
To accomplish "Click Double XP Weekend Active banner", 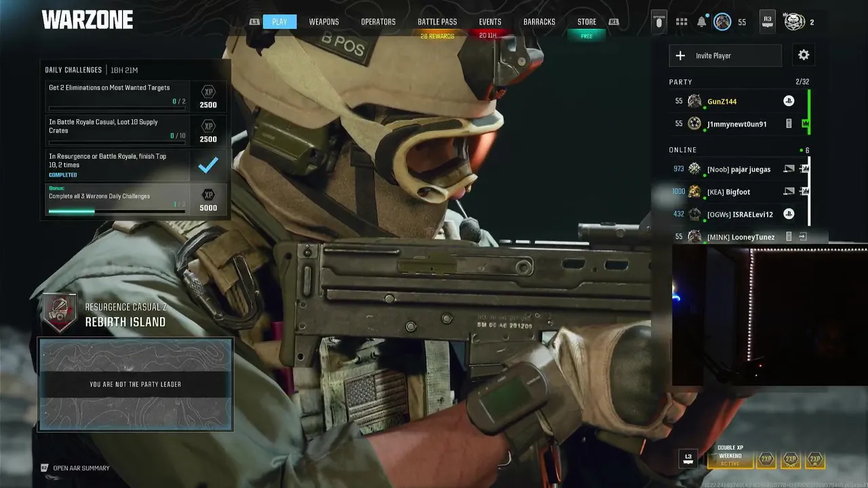I will 730,456.
